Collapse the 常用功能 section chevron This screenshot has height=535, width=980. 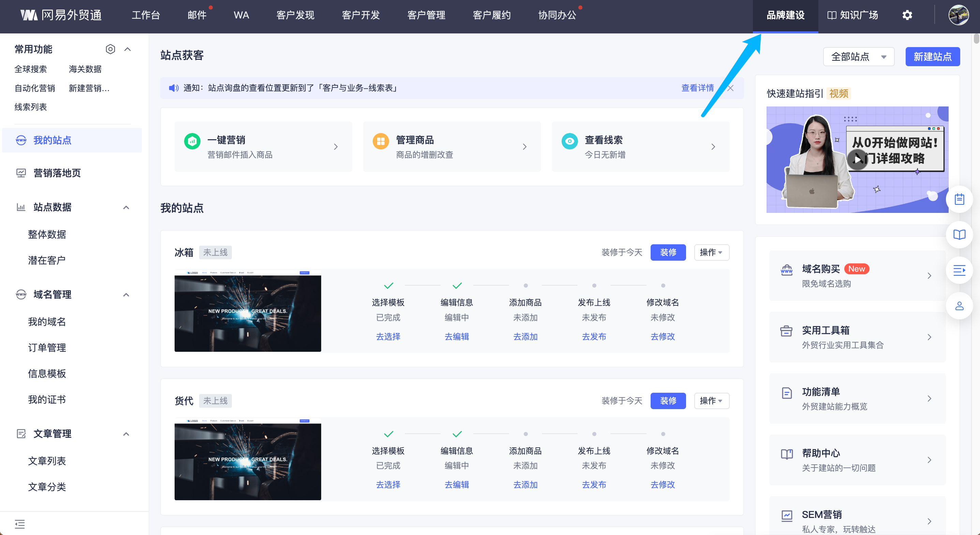coord(128,49)
